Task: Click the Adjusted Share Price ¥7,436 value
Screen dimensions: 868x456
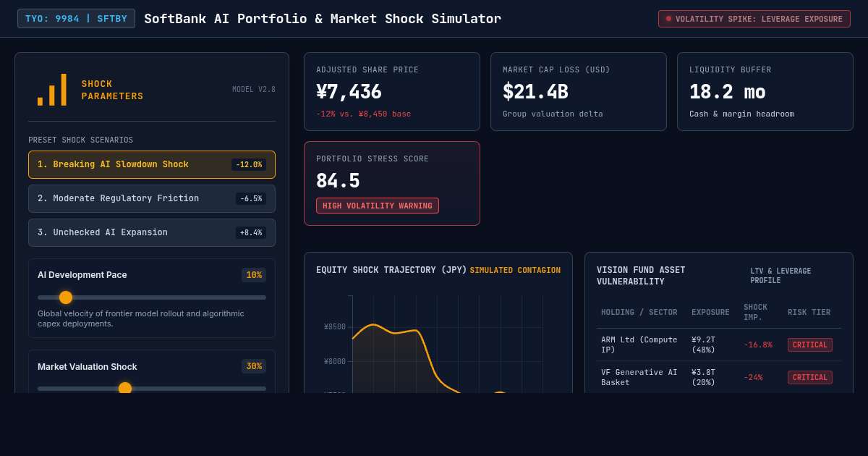Action: (x=349, y=92)
